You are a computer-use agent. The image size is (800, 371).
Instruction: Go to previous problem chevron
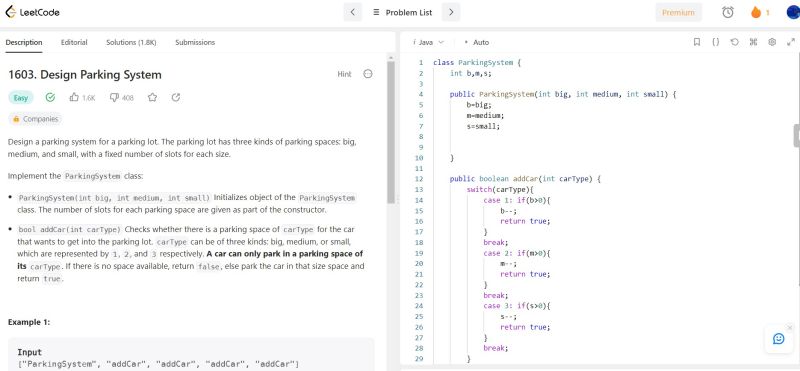click(353, 12)
